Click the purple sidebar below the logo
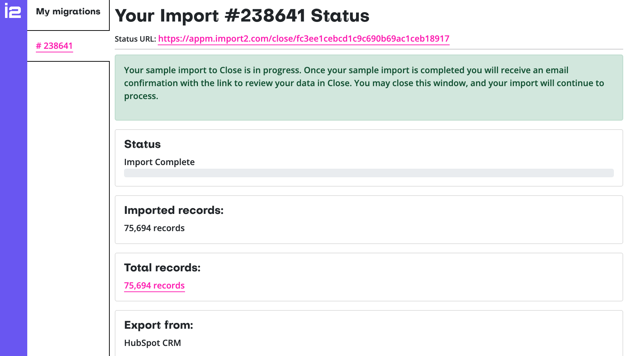 [x=14, y=179]
